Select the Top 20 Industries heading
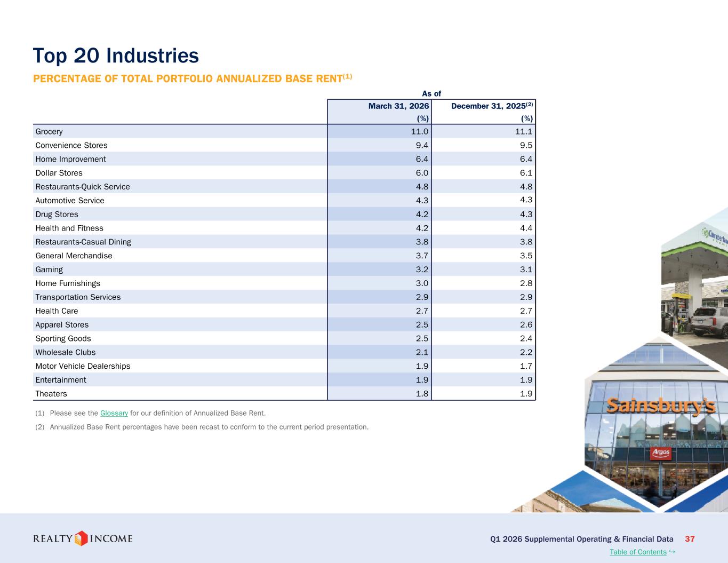Viewport: 728px width, 563px height. click(116, 55)
